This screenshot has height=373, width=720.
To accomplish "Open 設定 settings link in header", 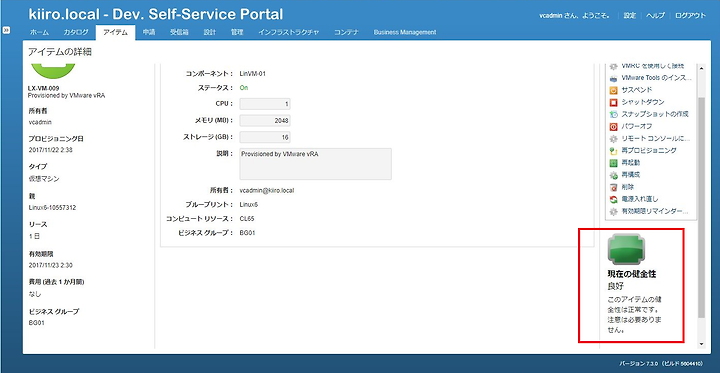I will click(x=630, y=16).
